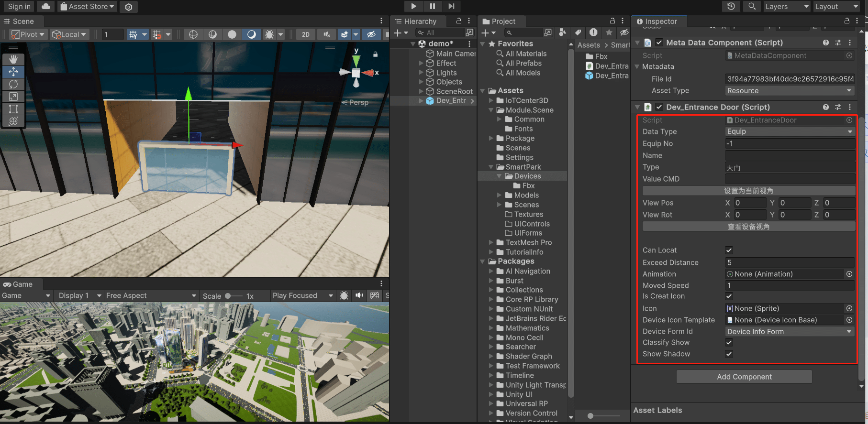868x424 pixels.
Task: Click the global Search magnifier icon
Action: tap(752, 6)
